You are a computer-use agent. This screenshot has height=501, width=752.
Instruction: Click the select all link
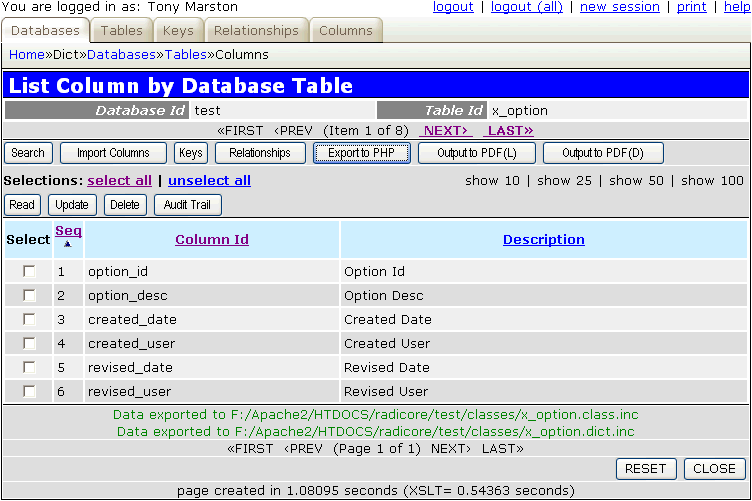(x=120, y=181)
